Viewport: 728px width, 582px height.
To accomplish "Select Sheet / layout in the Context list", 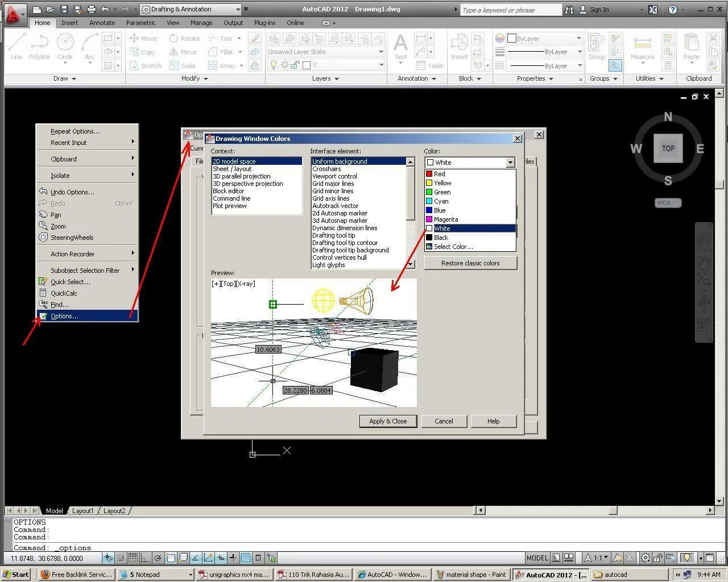I will click(256, 169).
